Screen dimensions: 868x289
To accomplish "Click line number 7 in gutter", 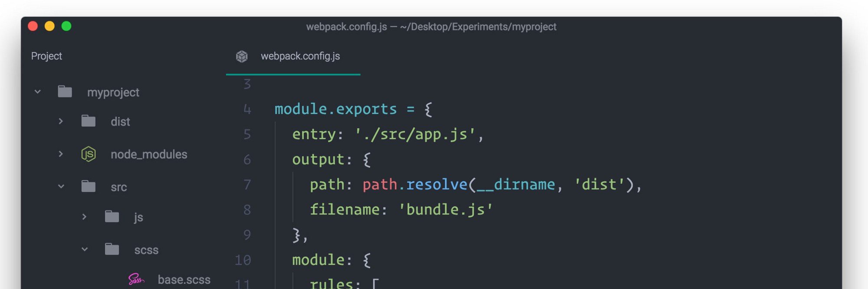I will coord(247,185).
